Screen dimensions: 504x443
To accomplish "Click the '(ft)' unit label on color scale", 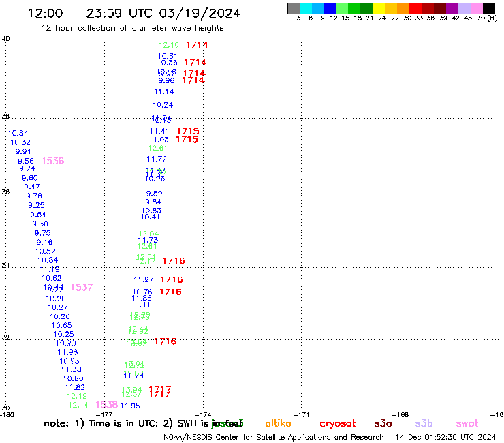I will point(492,18).
